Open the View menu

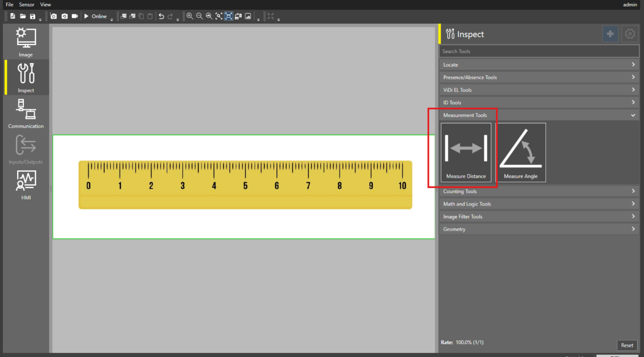coord(45,5)
